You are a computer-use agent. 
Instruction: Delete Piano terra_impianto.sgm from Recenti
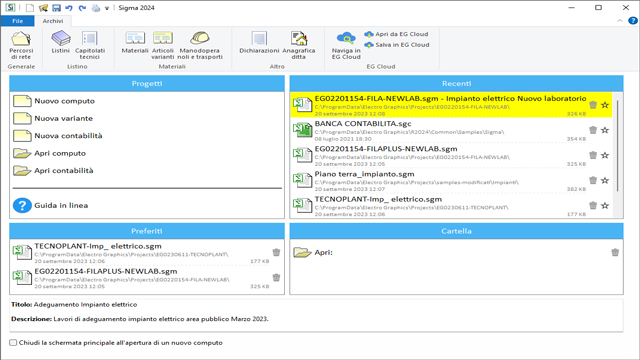pos(593,180)
